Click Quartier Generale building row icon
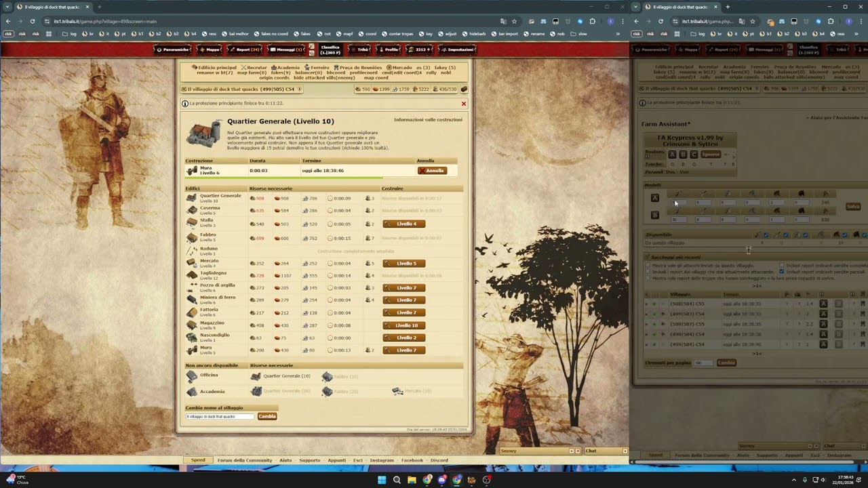Screen dimensions: 868x488 pyautogui.click(x=192, y=199)
